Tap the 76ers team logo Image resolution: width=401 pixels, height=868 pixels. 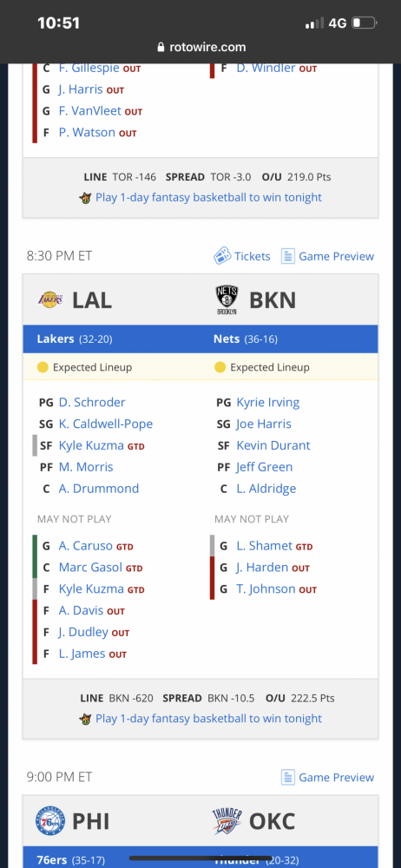tap(50, 821)
